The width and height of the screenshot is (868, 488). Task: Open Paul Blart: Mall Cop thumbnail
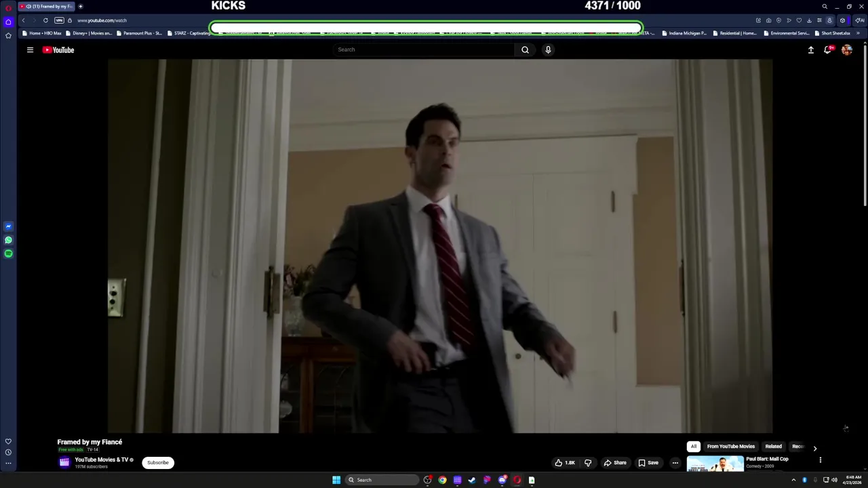coord(715,464)
